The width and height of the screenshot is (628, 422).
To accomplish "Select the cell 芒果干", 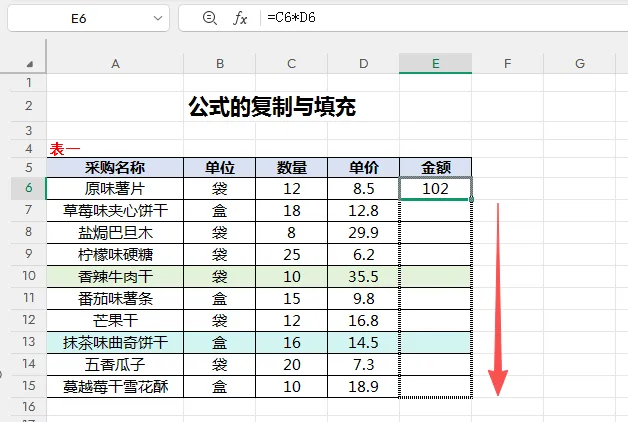I will 115,321.
